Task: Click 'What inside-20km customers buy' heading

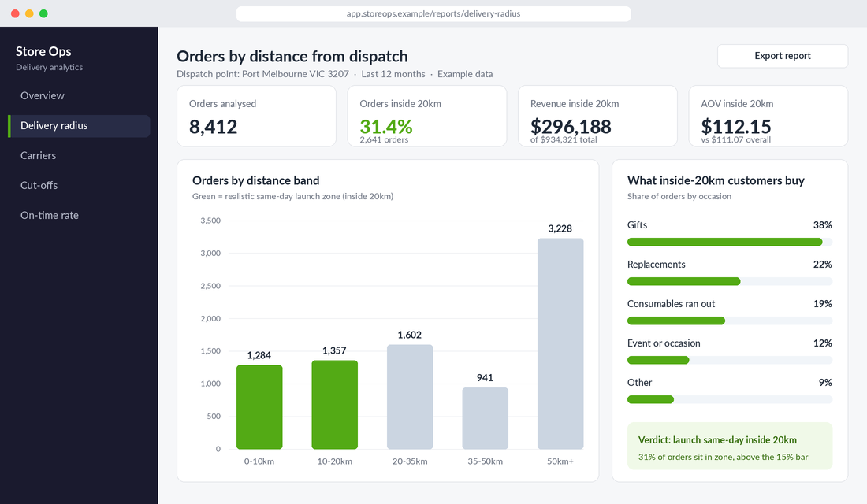Action: tap(716, 180)
